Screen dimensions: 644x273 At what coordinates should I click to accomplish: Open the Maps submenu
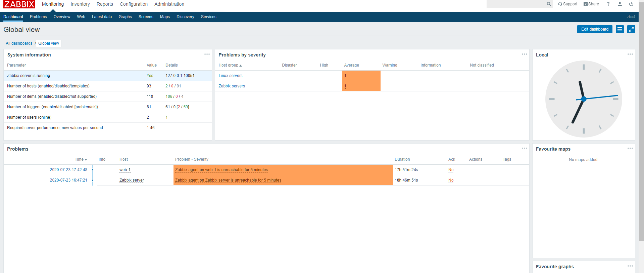tap(165, 17)
